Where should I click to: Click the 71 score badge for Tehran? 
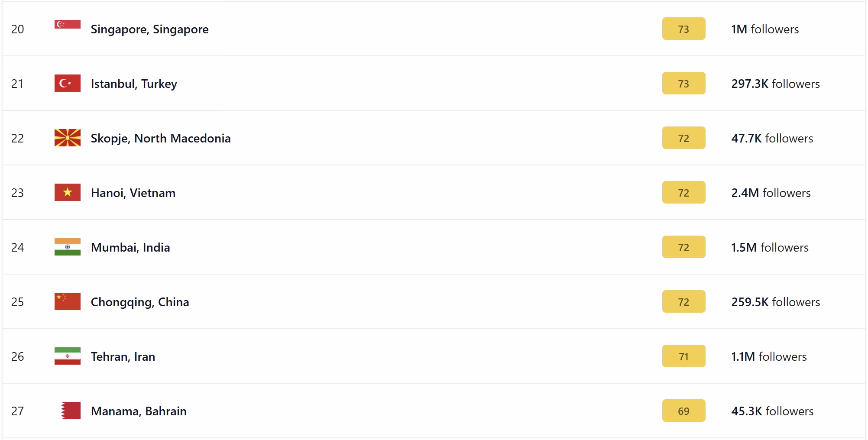[x=683, y=356]
